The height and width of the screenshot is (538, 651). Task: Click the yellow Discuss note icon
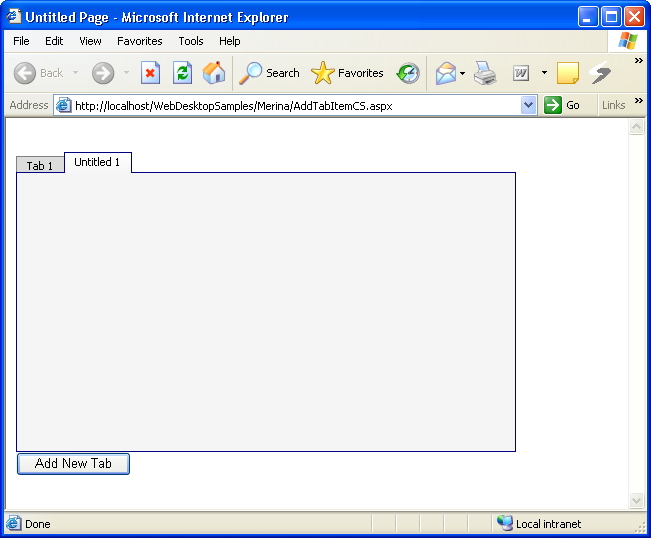click(568, 73)
